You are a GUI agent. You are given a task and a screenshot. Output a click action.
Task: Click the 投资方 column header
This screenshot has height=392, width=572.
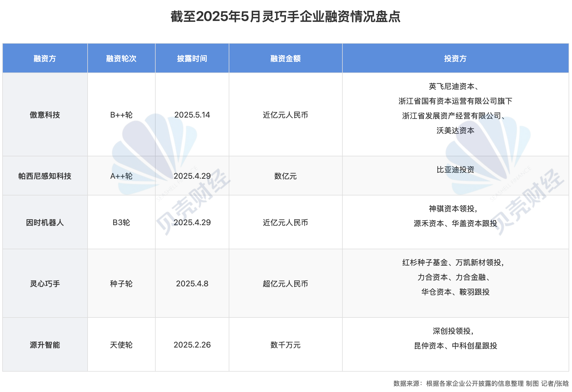pos(456,58)
